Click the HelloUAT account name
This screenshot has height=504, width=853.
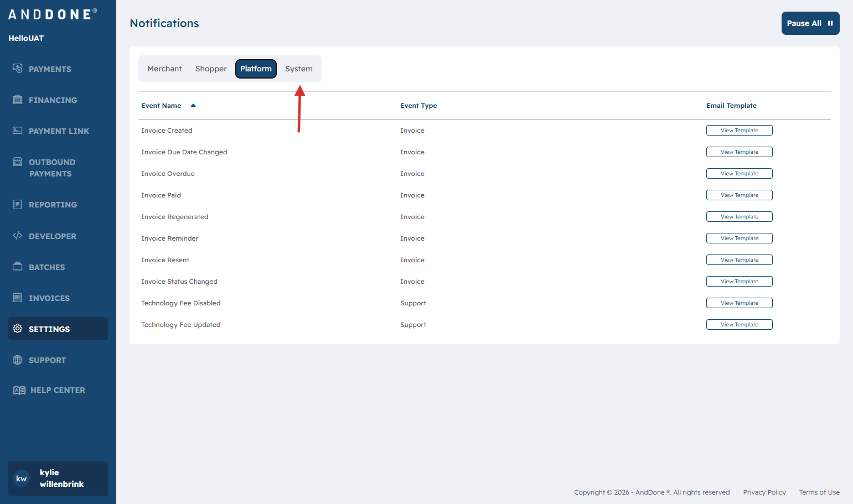point(26,38)
